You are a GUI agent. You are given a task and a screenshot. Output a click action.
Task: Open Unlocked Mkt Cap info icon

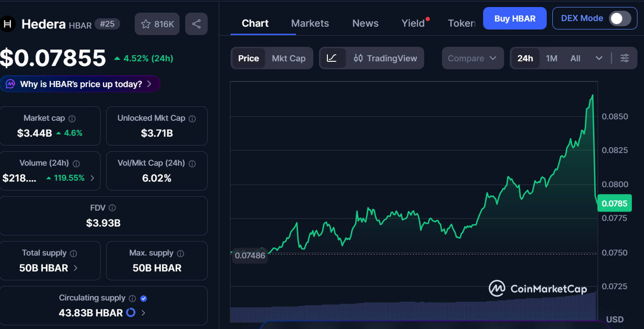point(192,119)
